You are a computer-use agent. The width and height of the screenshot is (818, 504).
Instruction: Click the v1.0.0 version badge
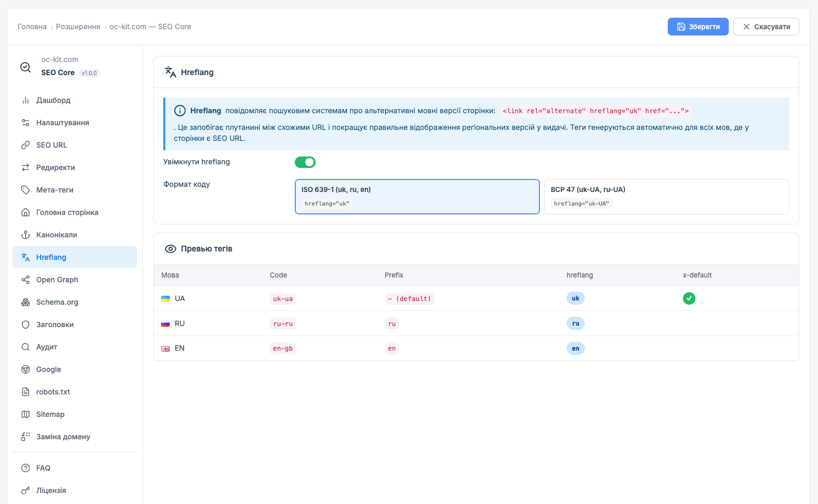90,73
